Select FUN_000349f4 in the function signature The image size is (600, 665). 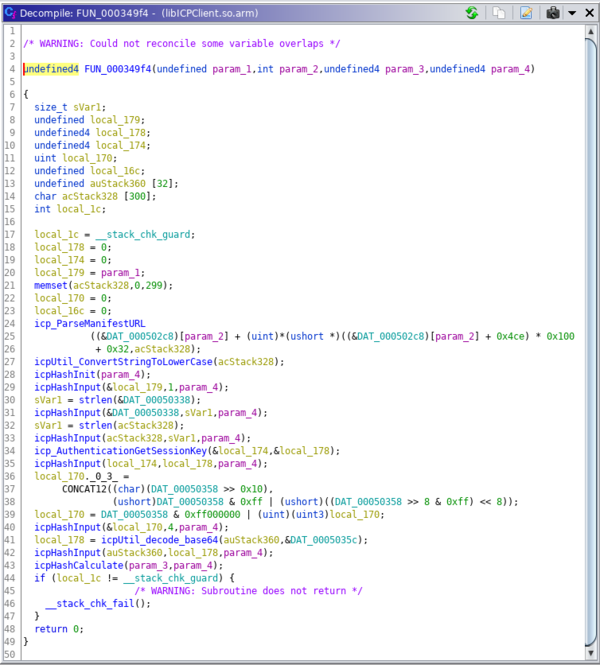pyautogui.click(x=118, y=69)
